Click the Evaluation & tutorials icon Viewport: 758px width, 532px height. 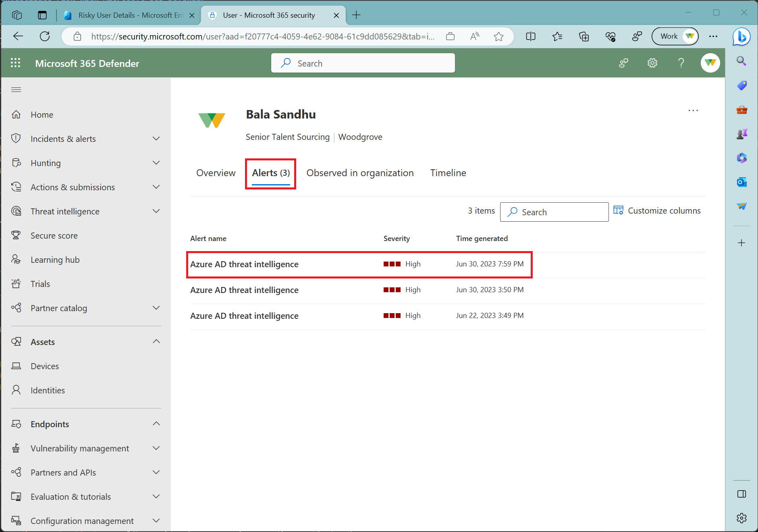[x=16, y=497]
